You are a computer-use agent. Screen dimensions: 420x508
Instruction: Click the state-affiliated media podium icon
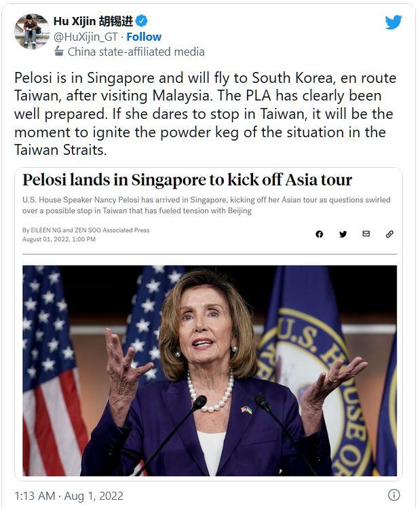click(x=58, y=51)
